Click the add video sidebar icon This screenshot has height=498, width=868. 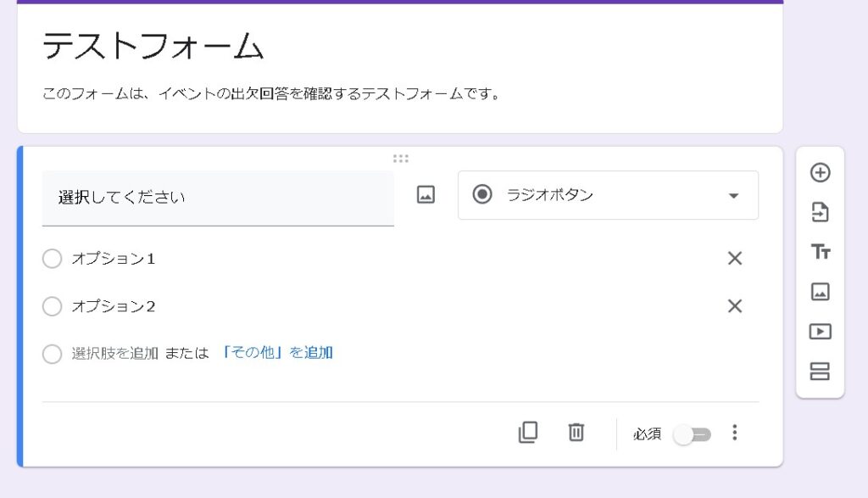coord(820,332)
